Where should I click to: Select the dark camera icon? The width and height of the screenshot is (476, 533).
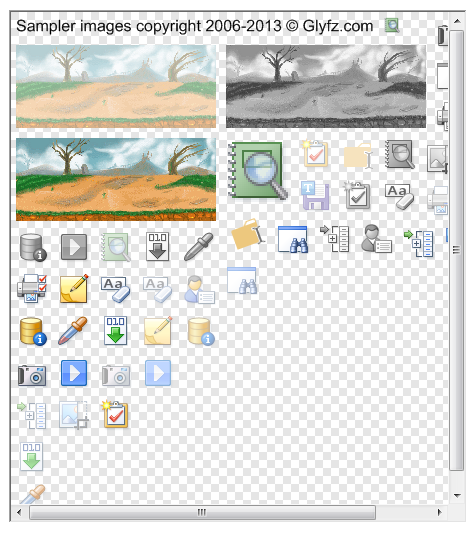(x=32, y=375)
